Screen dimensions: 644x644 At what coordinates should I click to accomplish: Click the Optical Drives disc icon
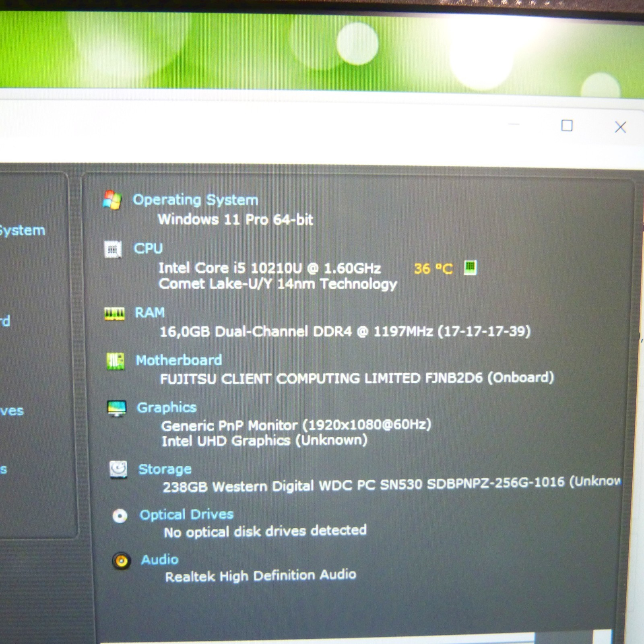[x=120, y=516]
